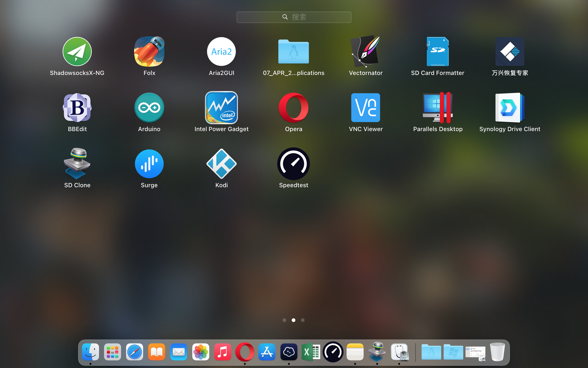Screen dimensions: 588x368
Task: Open Synology Drive Client
Action: pyautogui.click(x=510, y=108)
